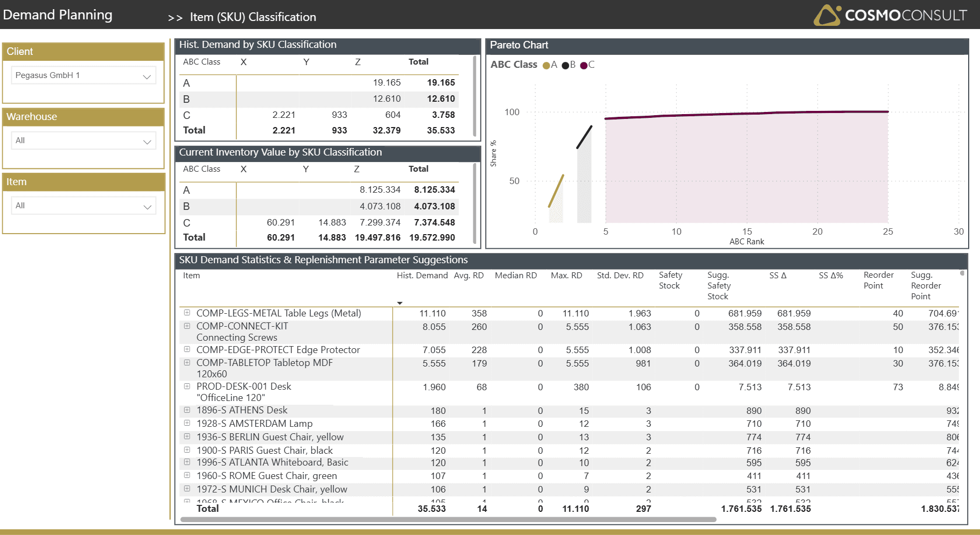Click the vertical scrollbar of Hist. Demand table

point(474,96)
